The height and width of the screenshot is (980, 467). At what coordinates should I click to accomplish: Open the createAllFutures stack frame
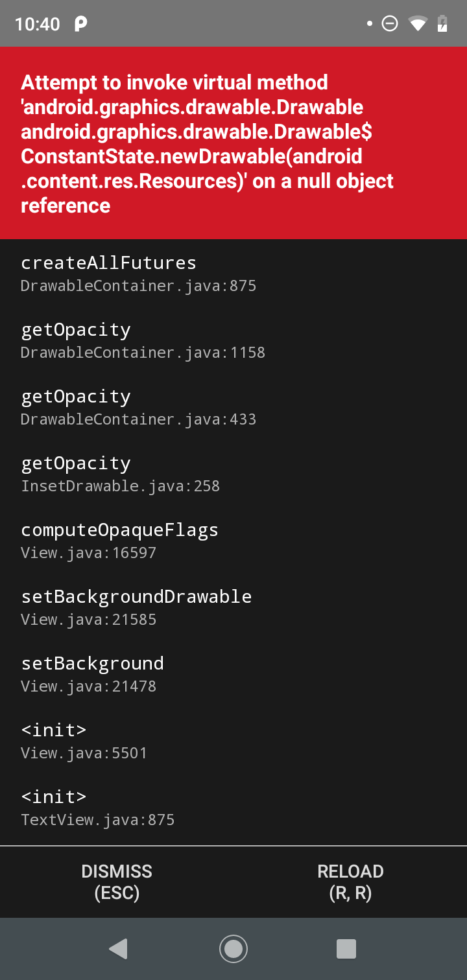click(108, 272)
